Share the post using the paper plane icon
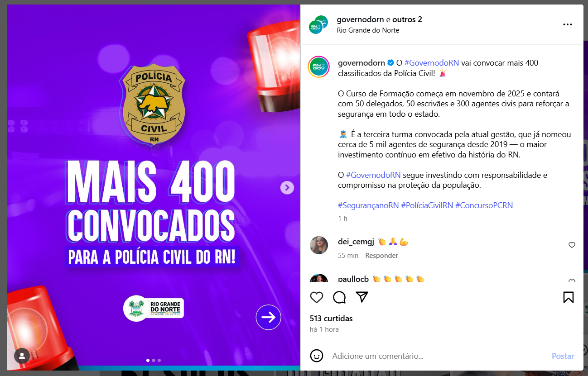The width and height of the screenshot is (588, 376). click(361, 297)
